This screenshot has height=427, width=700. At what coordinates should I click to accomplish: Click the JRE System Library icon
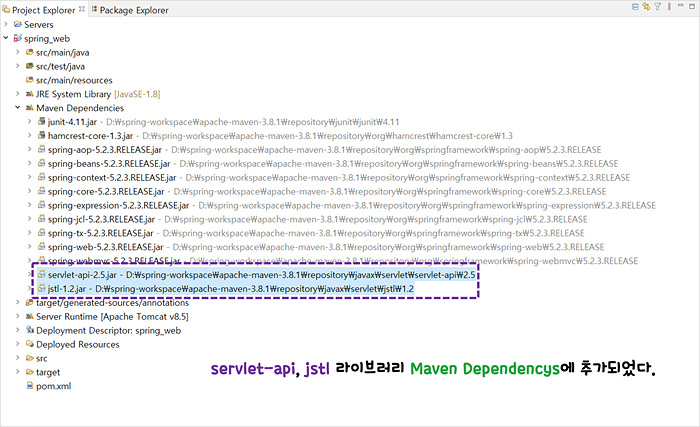pos(29,93)
